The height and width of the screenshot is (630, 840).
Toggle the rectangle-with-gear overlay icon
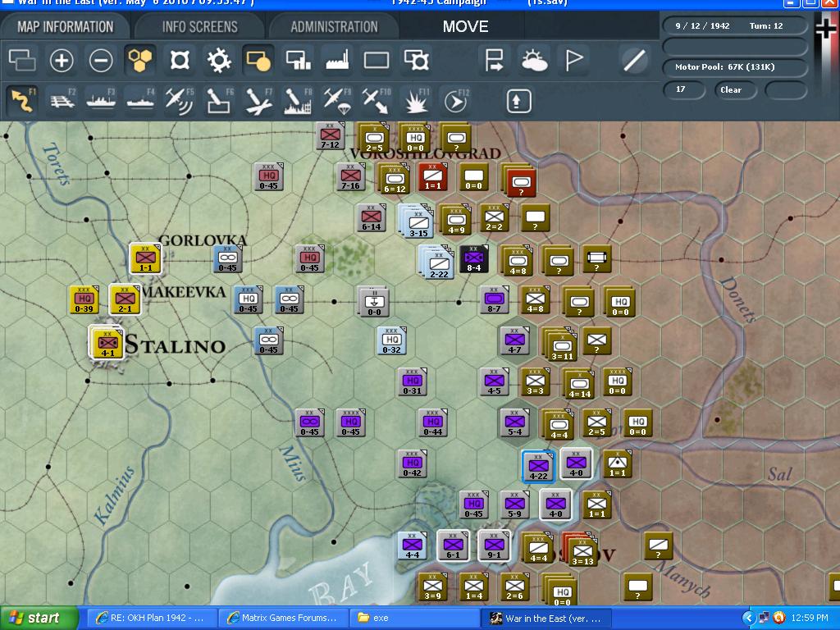[416, 60]
